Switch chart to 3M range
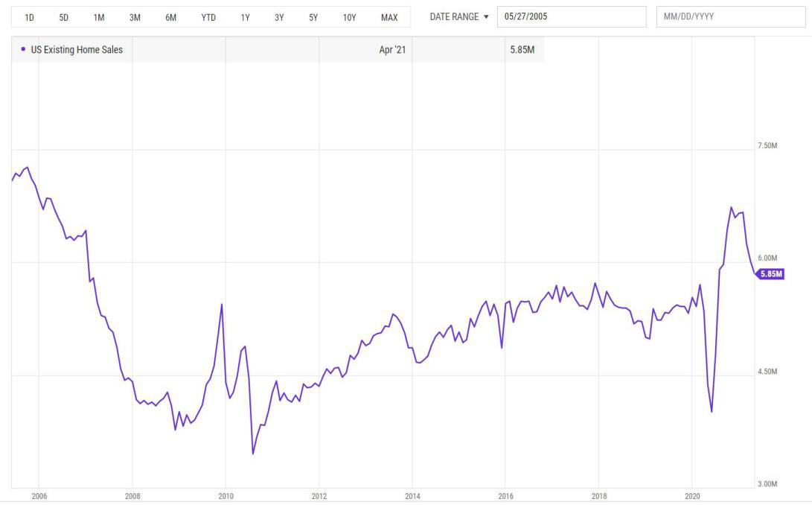The height and width of the screenshot is (505, 812). pyautogui.click(x=135, y=18)
